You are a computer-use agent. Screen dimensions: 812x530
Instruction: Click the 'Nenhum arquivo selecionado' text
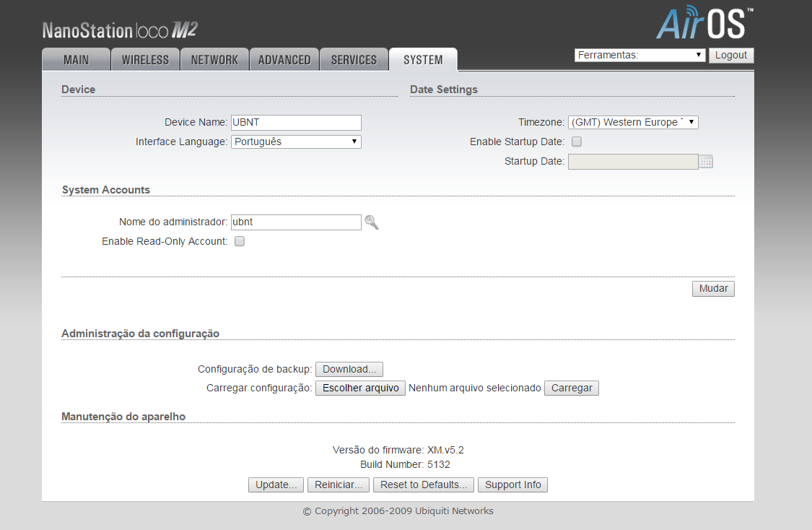(475, 388)
